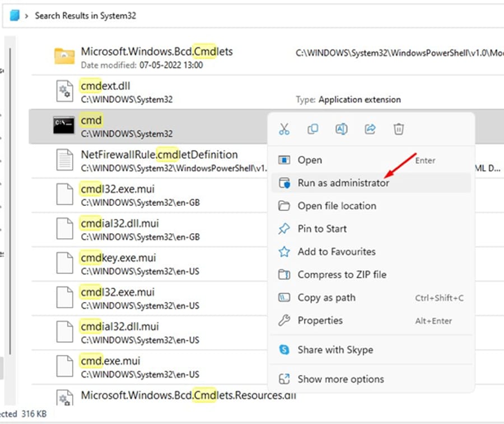Click Search Results in System32 breadcrumb

pos(86,16)
